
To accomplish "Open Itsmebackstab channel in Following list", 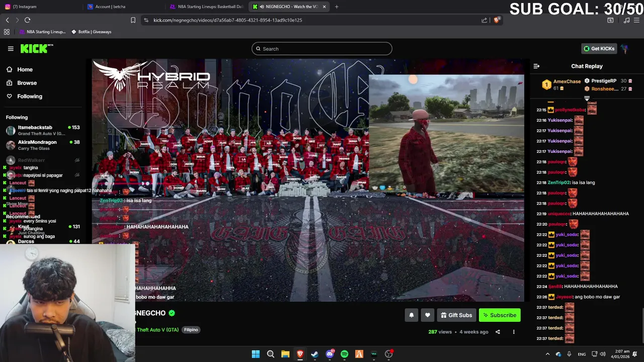I will pos(42,130).
